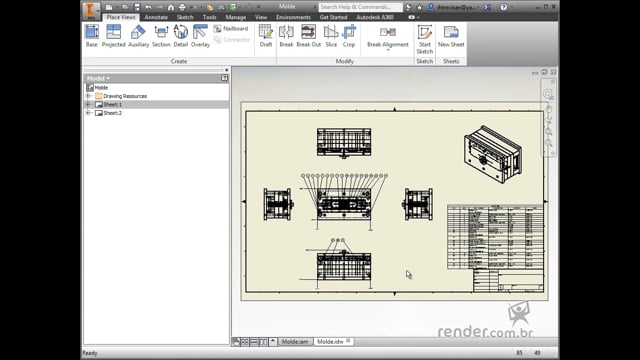Select the Detail view tool
This screenshot has height=360, width=640.
(180, 36)
